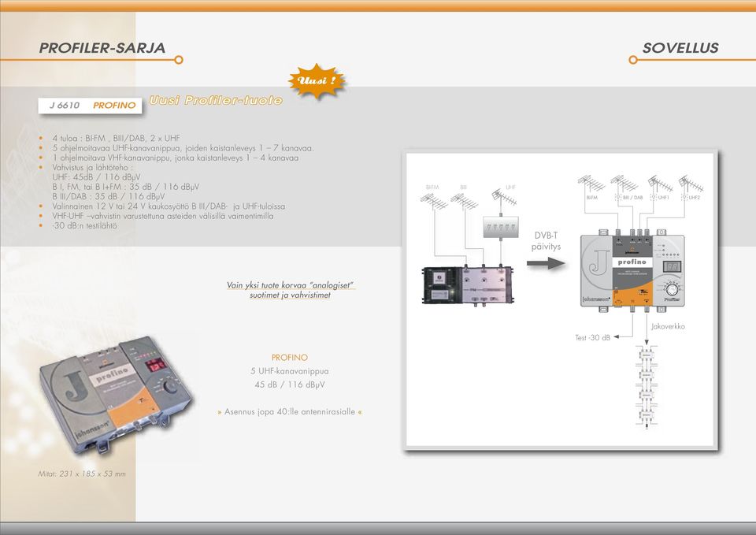Click the "Valinnainen 12 V tai 24 V kaukosyöttö" bullet
Screen dimensions: 756x535
point(169,206)
